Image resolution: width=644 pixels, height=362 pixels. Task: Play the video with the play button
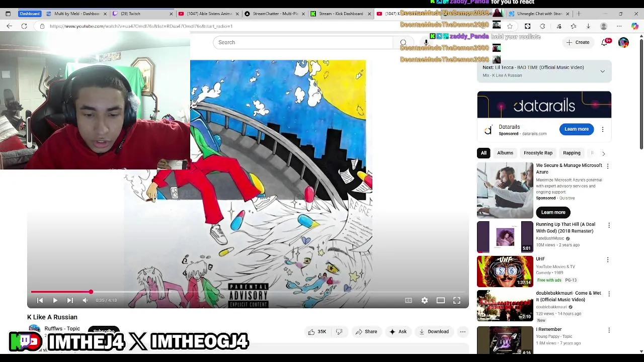coord(55,300)
